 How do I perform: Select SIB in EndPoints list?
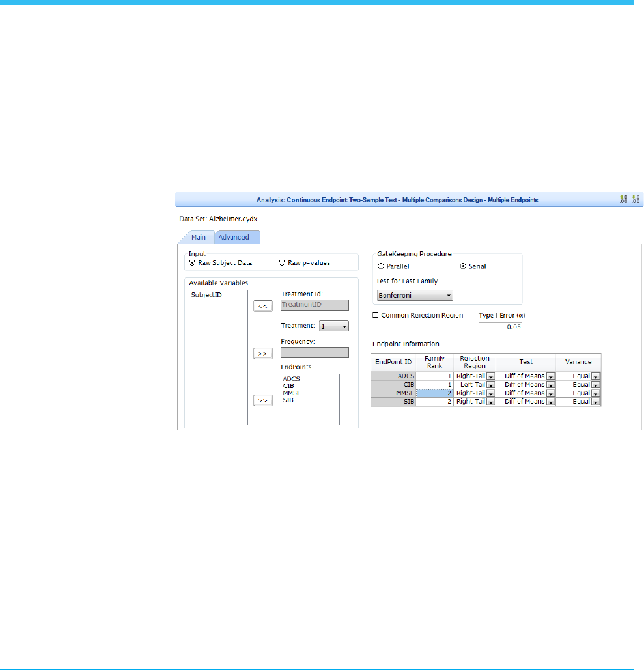288,400
